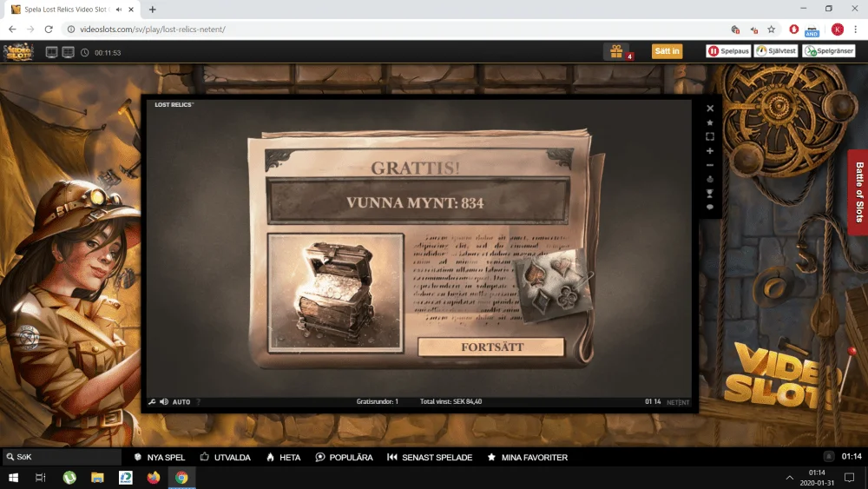Shrink game window with minus icon
868x489 pixels.
pos(710,165)
